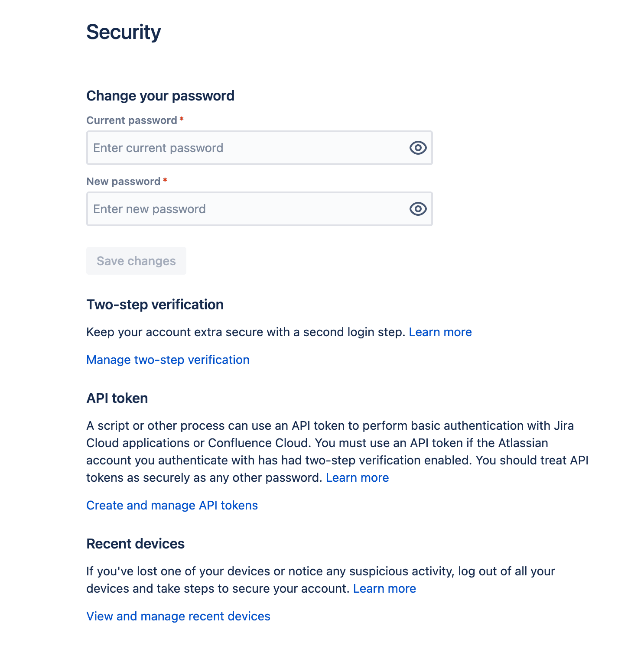
Task: Select the Enter new password input
Action: tap(260, 209)
